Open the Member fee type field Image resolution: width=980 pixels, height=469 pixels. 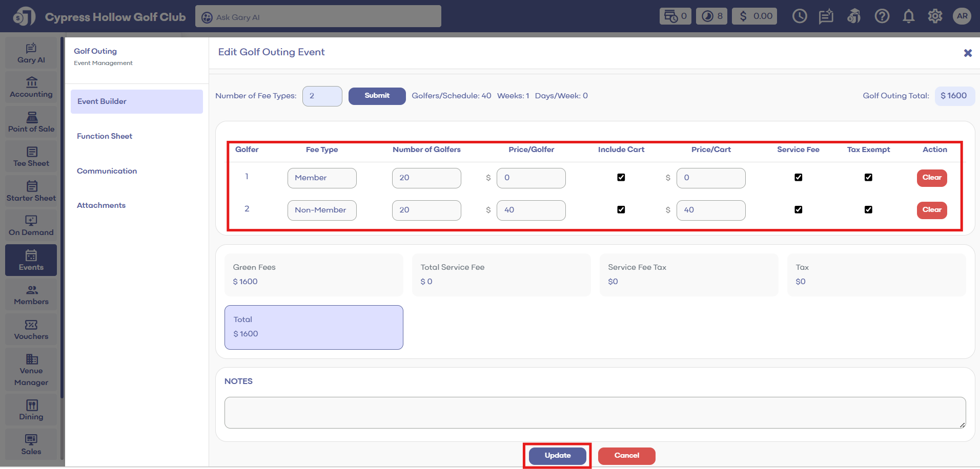tap(322, 178)
